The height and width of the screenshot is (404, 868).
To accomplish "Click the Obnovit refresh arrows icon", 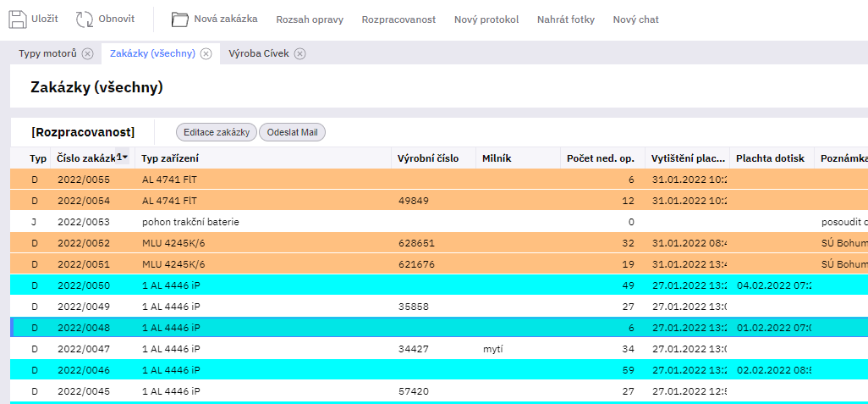I will point(85,19).
